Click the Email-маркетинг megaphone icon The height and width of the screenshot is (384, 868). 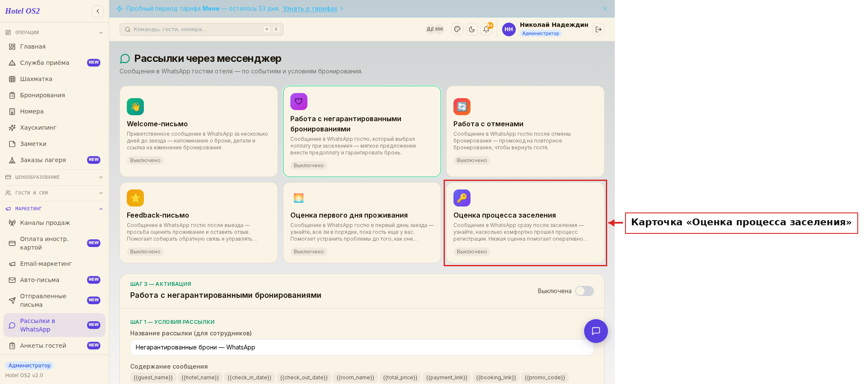point(12,264)
